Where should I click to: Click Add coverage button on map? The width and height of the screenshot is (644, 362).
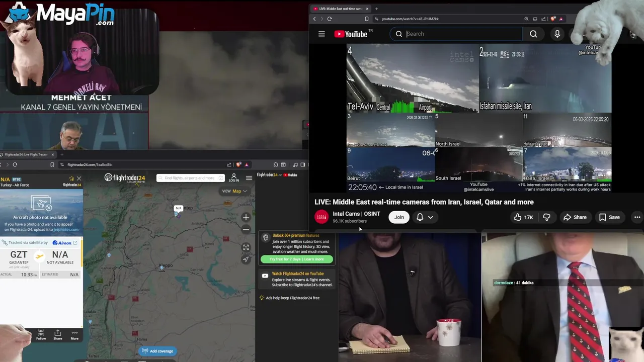pos(157,351)
